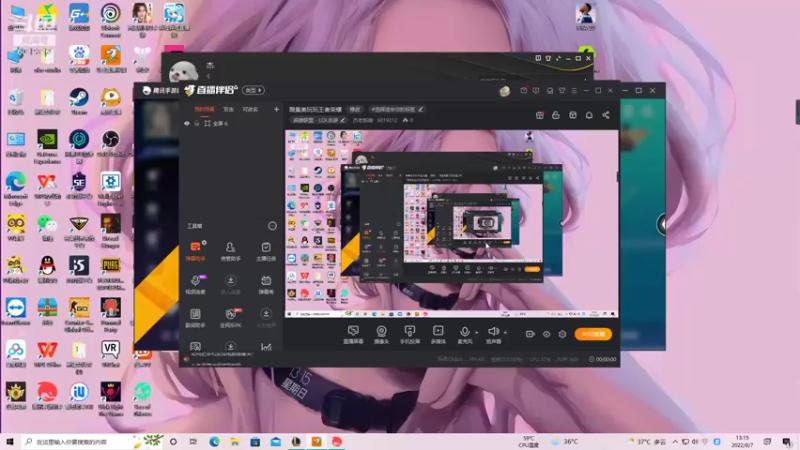Toggle preview eye icon beside settings gear
800x450 pixels.
[x=546, y=334]
